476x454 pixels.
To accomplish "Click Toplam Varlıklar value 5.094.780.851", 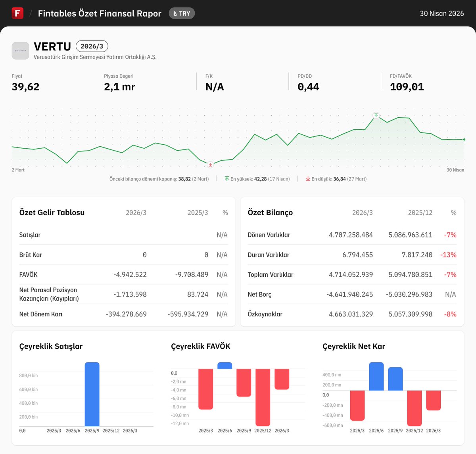I will point(411,274).
